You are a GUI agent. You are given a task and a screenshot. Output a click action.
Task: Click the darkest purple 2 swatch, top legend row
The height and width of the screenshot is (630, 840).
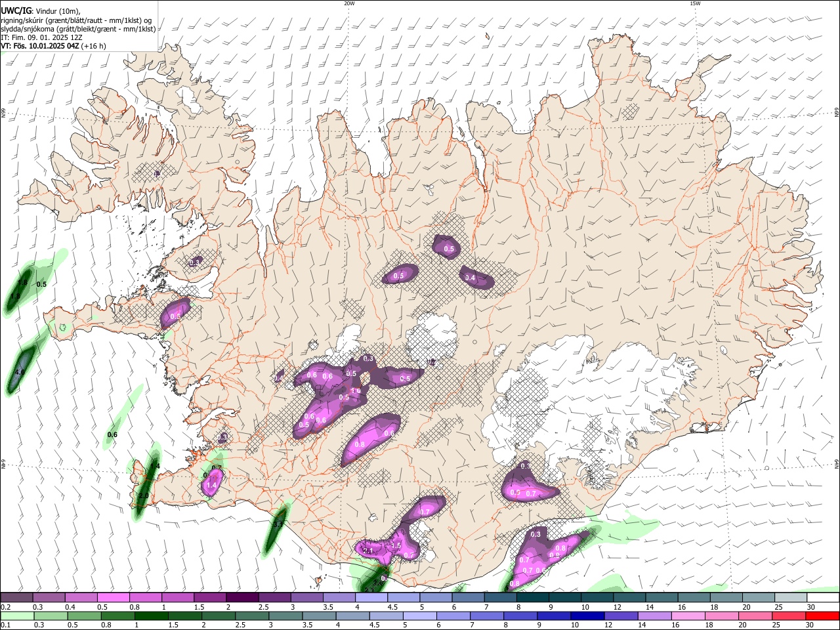point(241,598)
